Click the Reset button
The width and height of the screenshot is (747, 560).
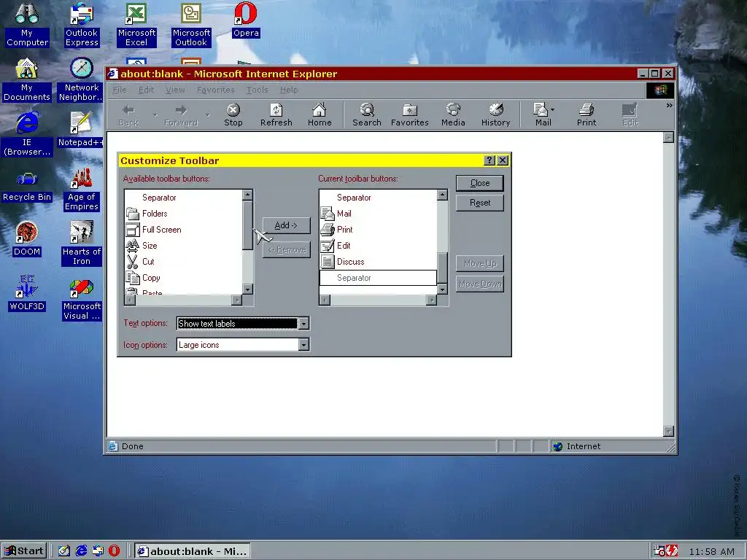click(x=480, y=203)
